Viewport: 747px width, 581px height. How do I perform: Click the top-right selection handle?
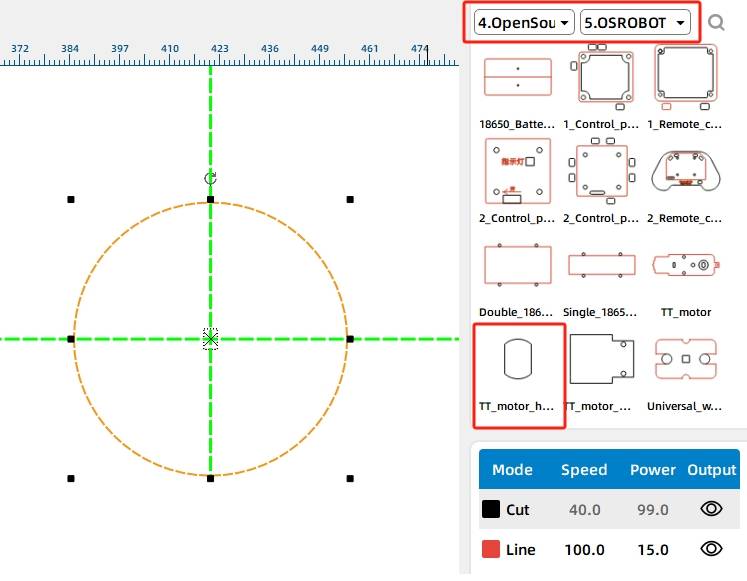click(350, 200)
